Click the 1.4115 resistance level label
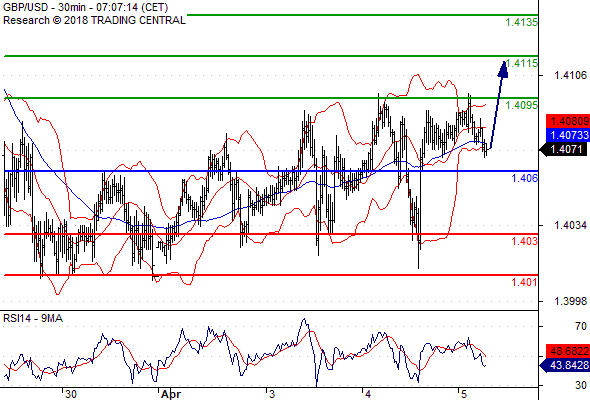590x400 pixels. coord(522,63)
